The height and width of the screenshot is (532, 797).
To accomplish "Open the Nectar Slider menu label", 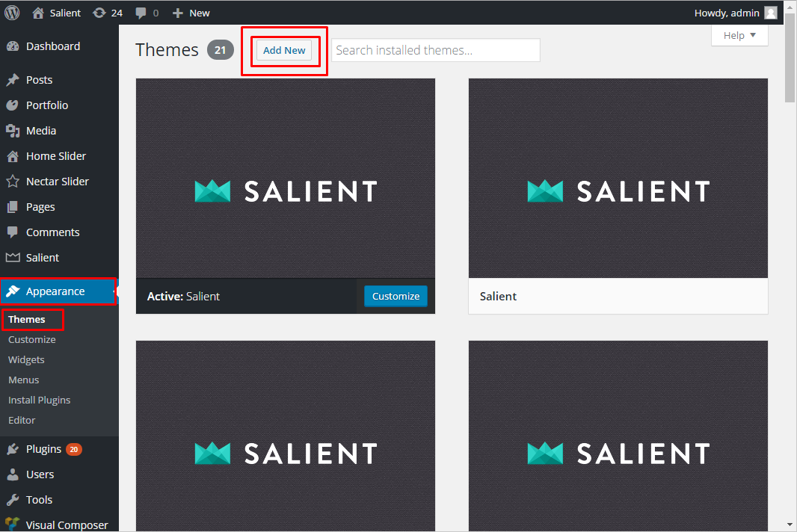I will (58, 182).
